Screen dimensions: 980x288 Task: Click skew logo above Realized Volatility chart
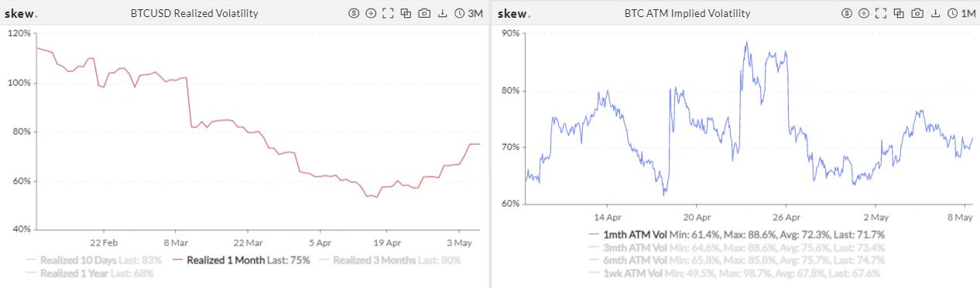point(21,13)
